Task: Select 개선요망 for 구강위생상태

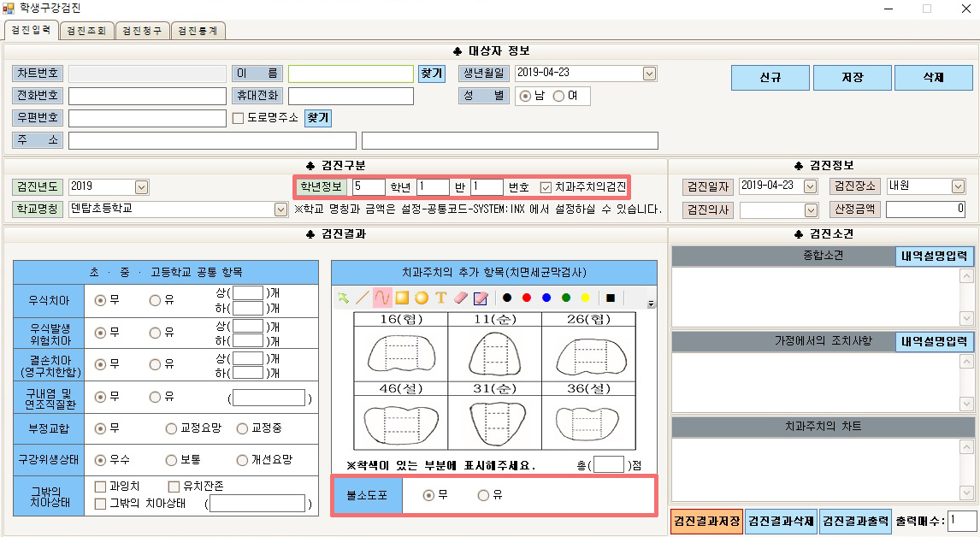Action: 243,460
